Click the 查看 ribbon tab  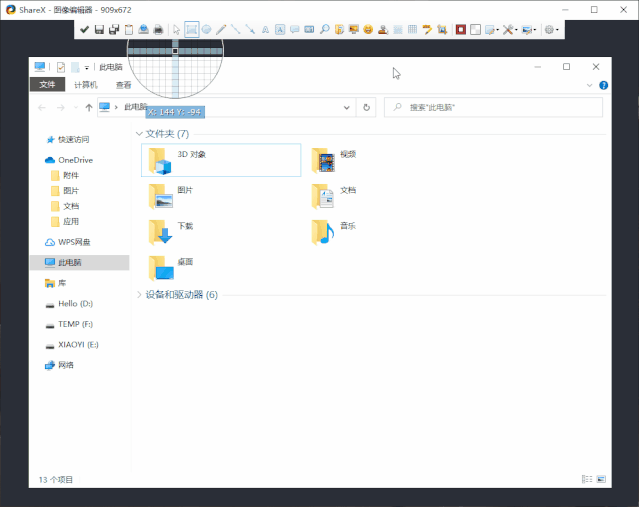coord(123,85)
